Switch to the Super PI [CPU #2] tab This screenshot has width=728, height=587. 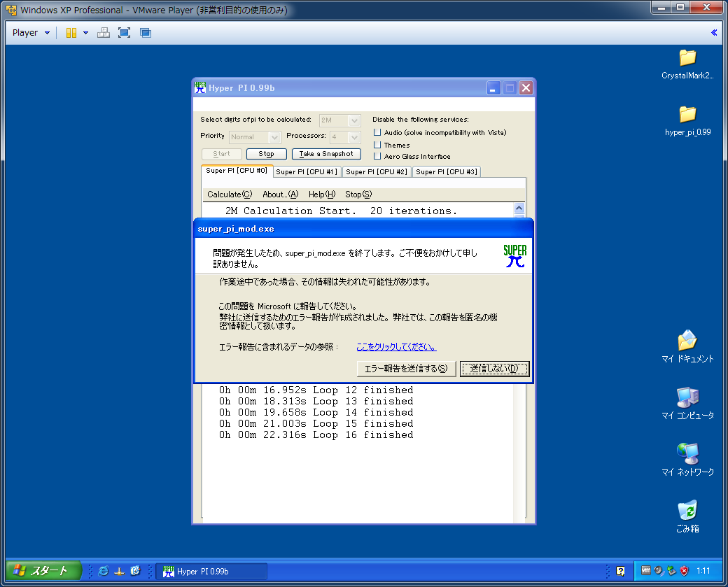[x=377, y=171]
